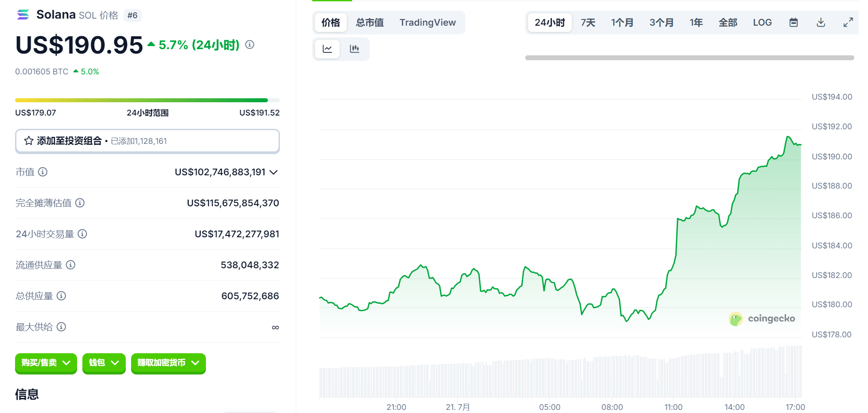Expand chart to fullscreen

click(x=848, y=22)
